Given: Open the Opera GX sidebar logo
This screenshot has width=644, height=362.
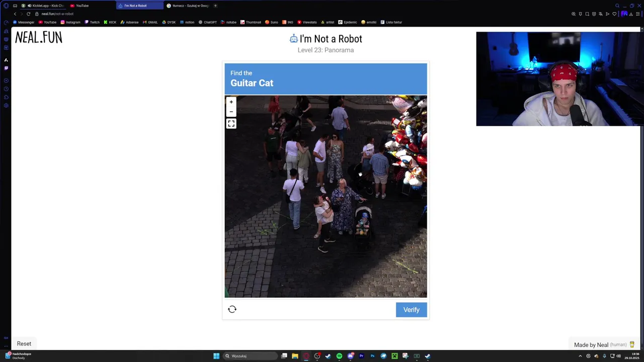Looking at the screenshot, I should (6, 6).
